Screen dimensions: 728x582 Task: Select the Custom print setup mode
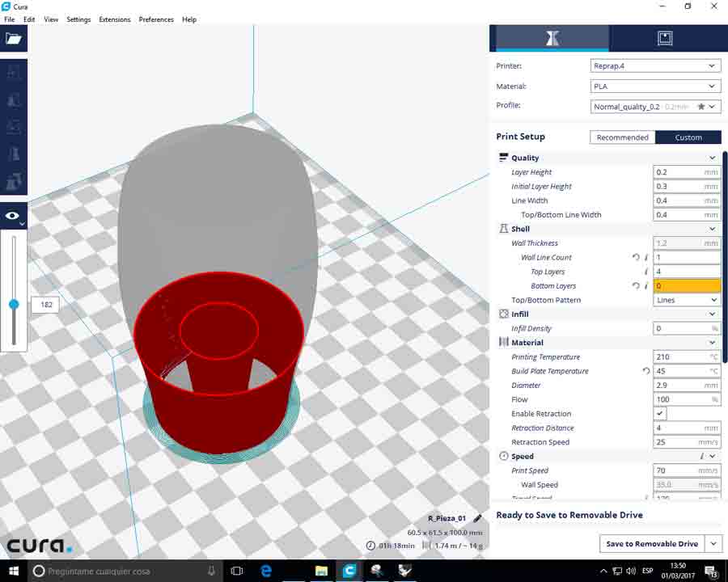point(688,137)
